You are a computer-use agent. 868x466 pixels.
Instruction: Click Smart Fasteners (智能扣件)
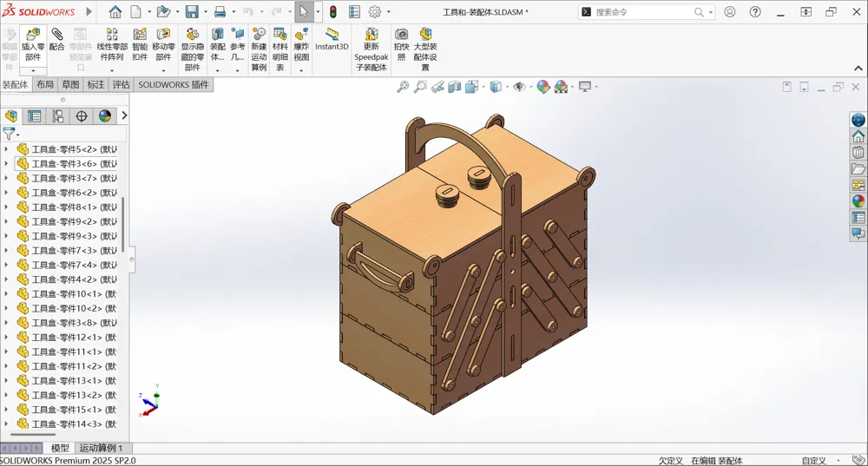click(x=140, y=45)
